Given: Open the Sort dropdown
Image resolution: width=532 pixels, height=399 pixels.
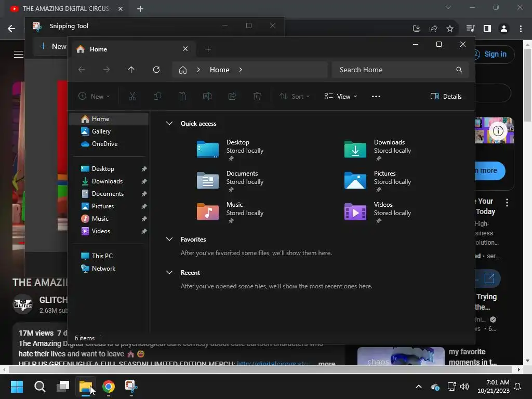Looking at the screenshot, I should coord(295,96).
